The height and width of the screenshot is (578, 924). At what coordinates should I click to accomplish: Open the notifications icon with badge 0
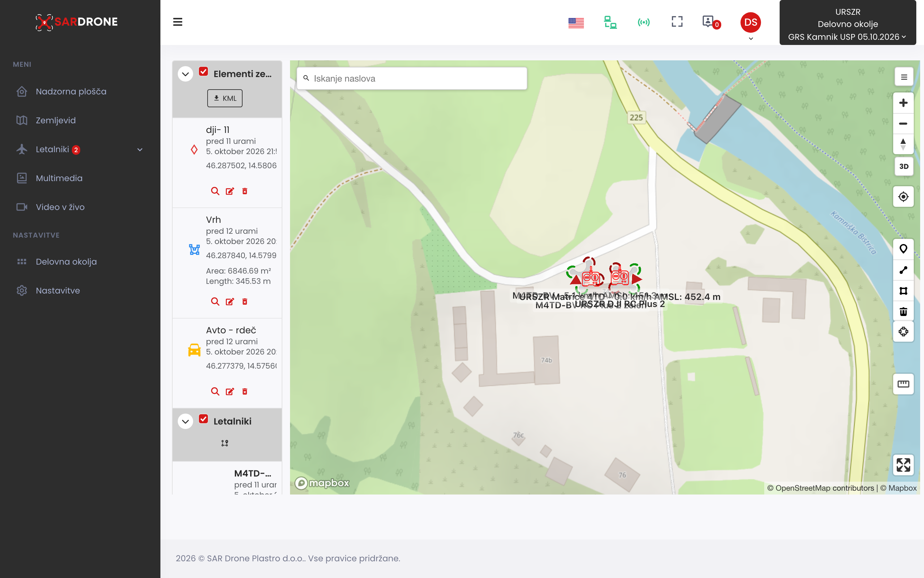[x=711, y=22]
